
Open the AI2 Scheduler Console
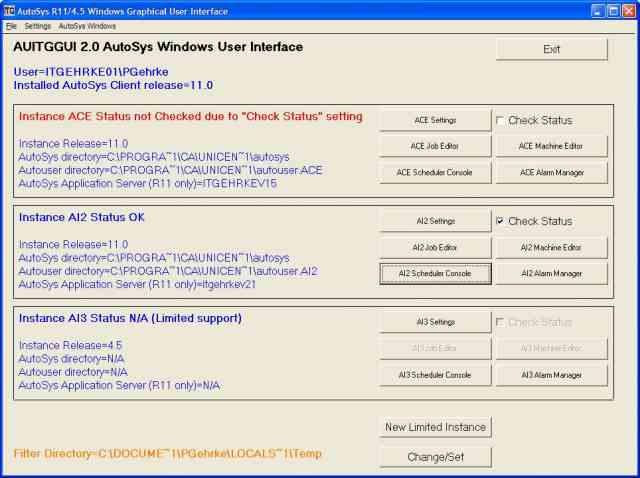point(435,273)
